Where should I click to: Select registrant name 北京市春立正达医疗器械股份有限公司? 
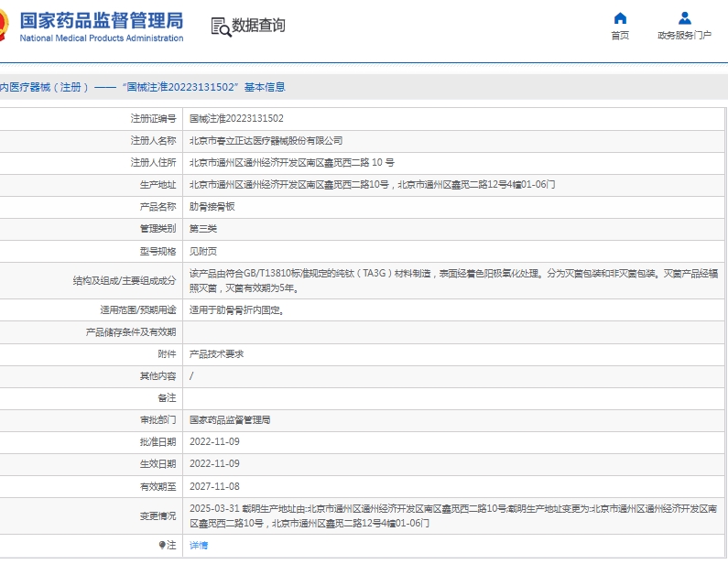266,140
